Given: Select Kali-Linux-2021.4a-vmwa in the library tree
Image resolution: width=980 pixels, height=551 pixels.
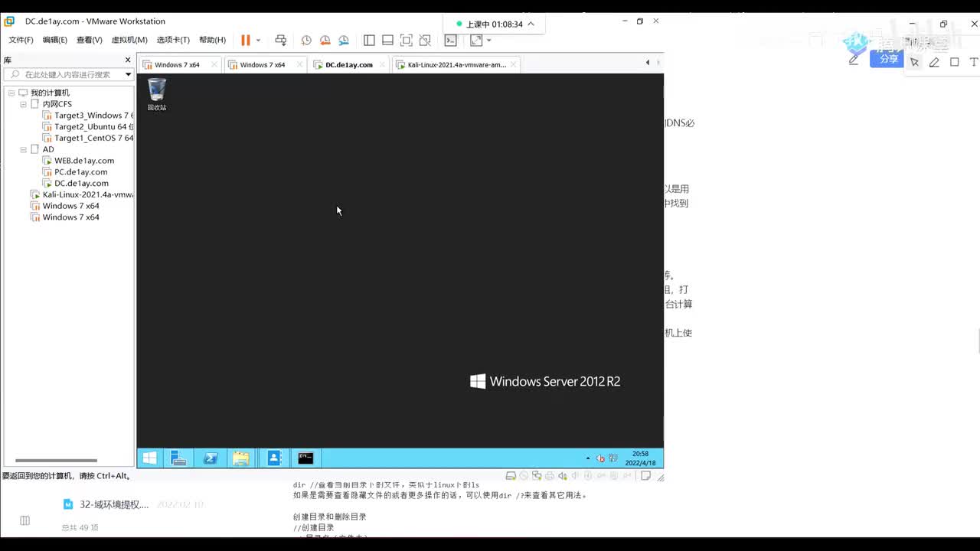Looking at the screenshot, I should tap(82, 195).
